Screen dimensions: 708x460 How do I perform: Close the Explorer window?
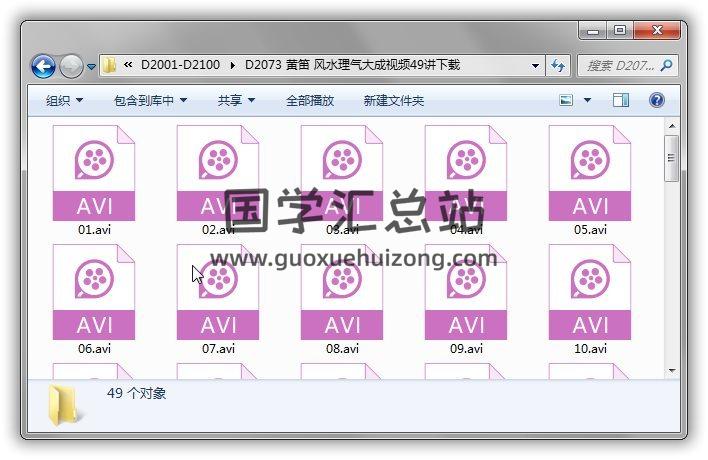pos(657,31)
